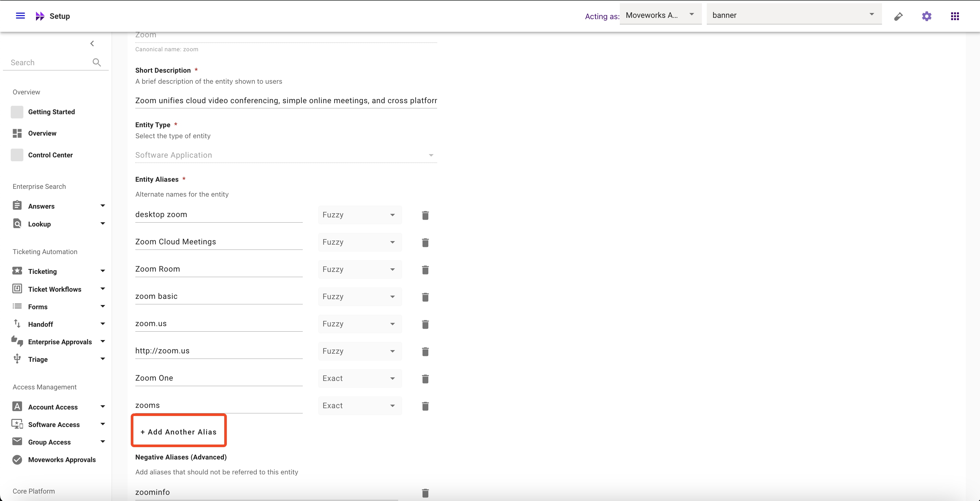The height and width of the screenshot is (501, 980).
Task: Open Moveworks Approvals in sidebar
Action: coord(62,459)
